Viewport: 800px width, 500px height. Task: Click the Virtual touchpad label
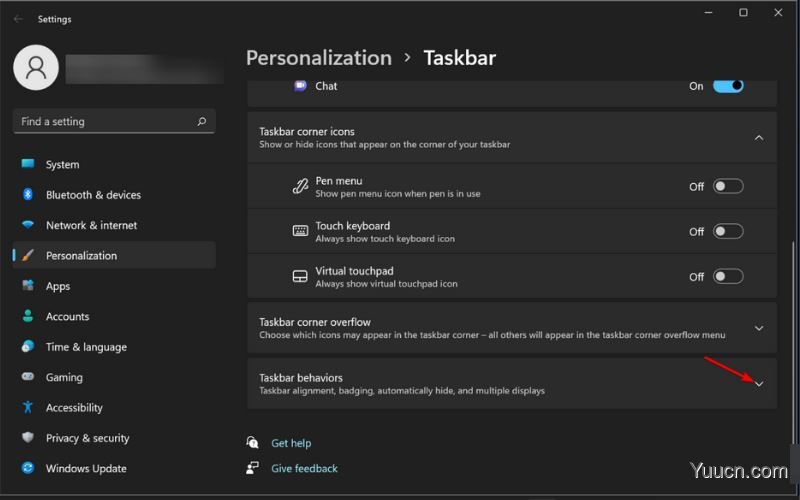click(354, 271)
